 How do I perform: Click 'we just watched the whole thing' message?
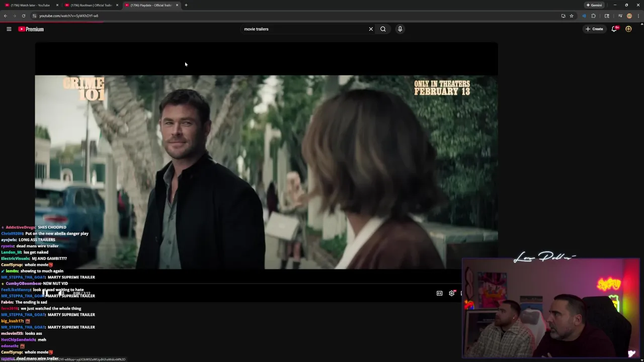(51, 309)
